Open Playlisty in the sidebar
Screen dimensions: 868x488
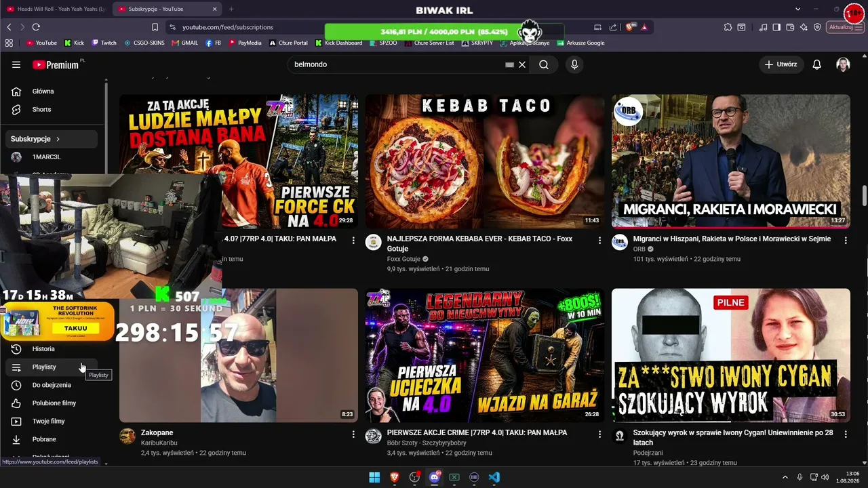point(53,367)
